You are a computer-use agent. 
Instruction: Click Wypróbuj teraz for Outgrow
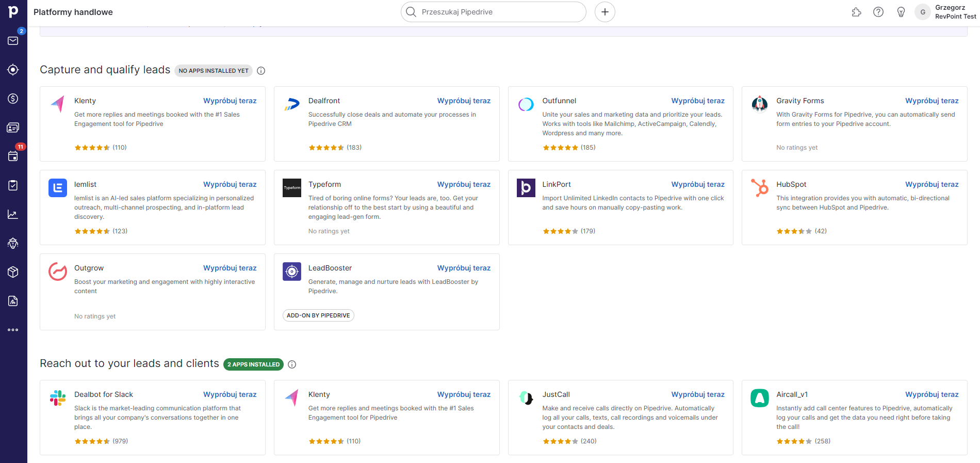(230, 268)
